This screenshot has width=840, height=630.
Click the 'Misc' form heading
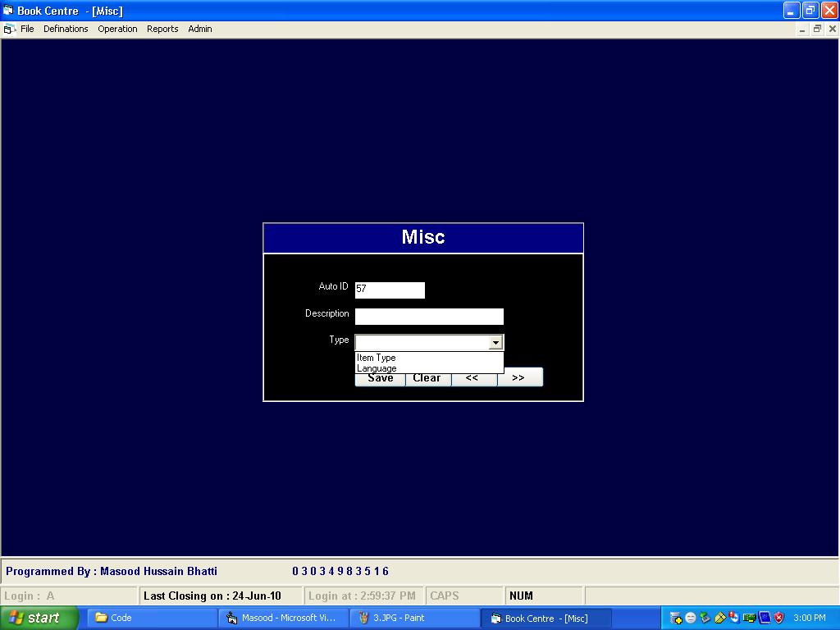(423, 237)
